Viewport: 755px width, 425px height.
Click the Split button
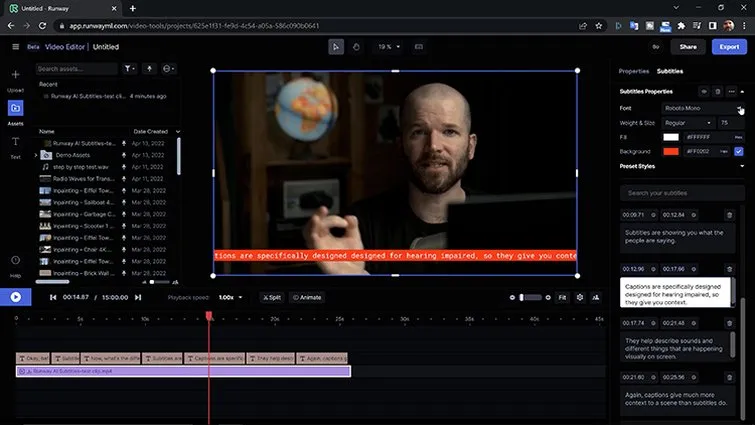tap(271, 297)
